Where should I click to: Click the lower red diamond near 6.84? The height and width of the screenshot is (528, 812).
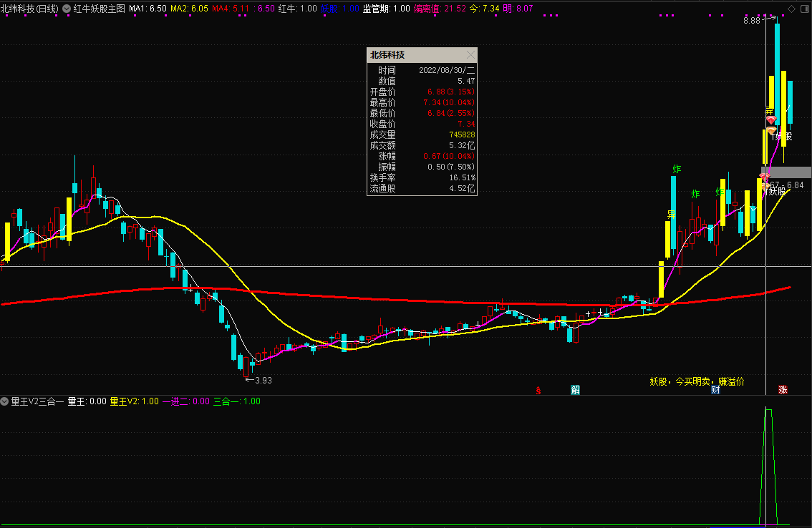(x=765, y=177)
